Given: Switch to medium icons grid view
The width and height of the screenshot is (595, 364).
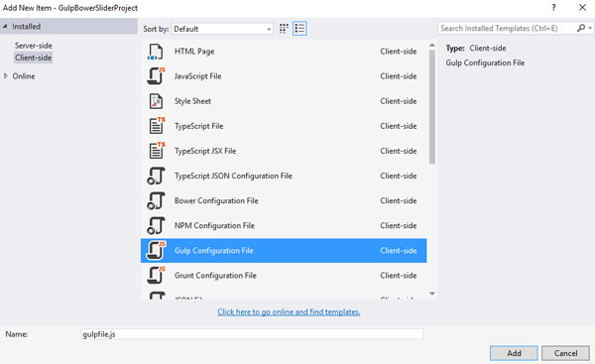Looking at the screenshot, I should tap(284, 29).
